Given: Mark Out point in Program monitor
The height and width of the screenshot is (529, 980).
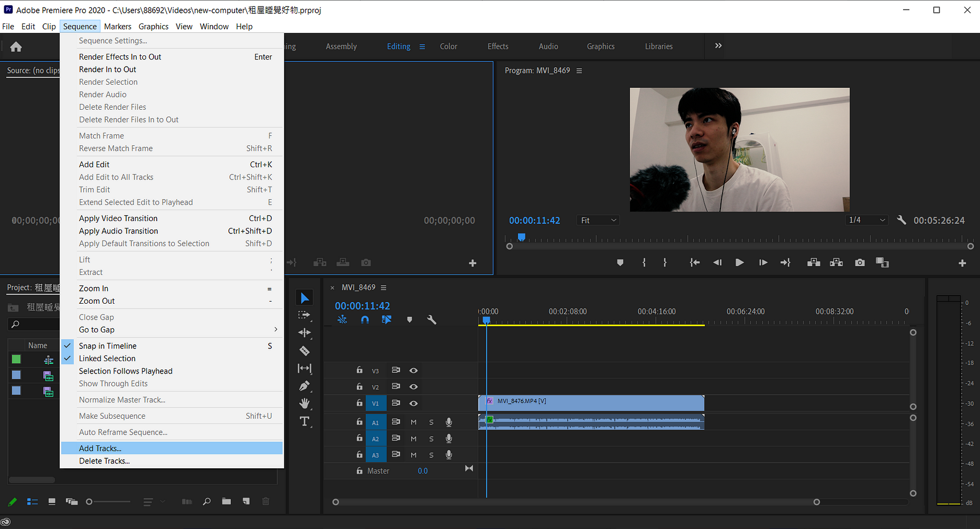Looking at the screenshot, I should [x=665, y=263].
